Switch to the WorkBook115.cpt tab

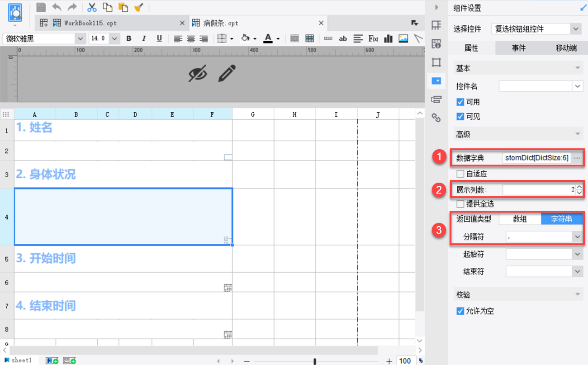[112, 23]
